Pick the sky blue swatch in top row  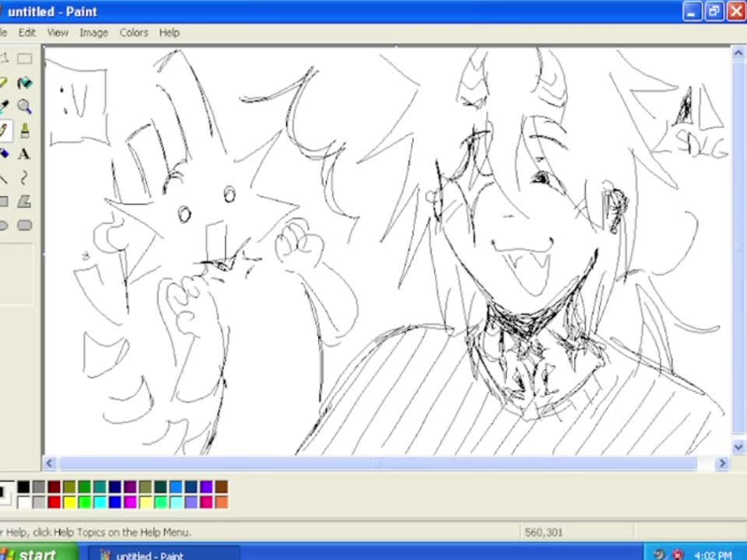(176, 487)
